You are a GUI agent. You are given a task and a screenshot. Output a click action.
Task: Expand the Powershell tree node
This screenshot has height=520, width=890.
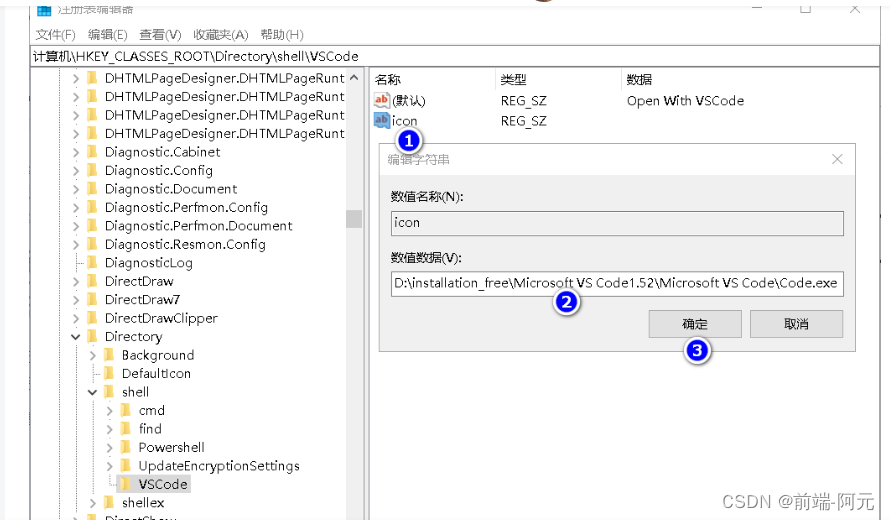click(110, 447)
